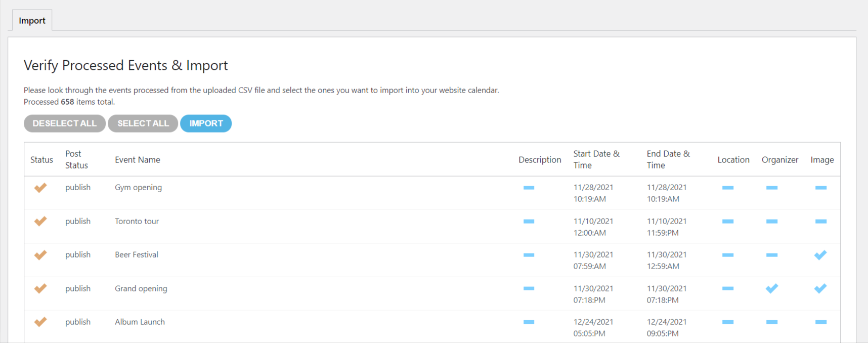Screen dimensions: 868x343
Task: Click Album Launch organizer dash icon
Action: pos(772,322)
